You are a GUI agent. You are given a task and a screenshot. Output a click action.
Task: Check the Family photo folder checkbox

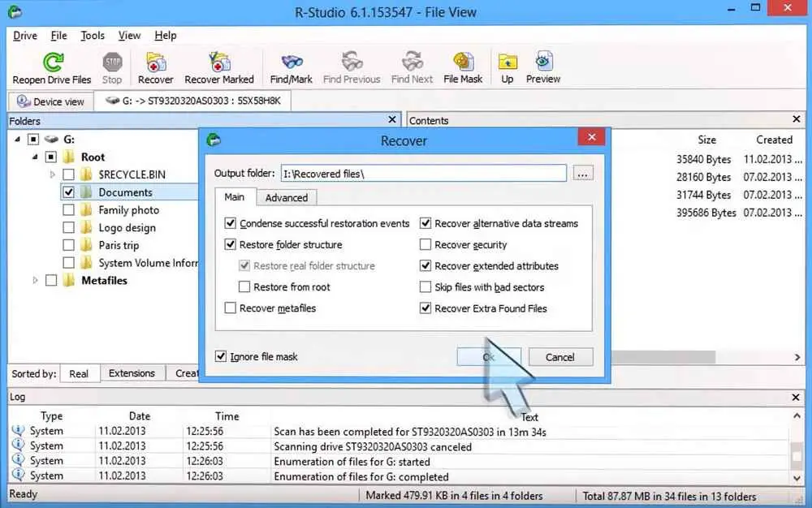click(68, 209)
